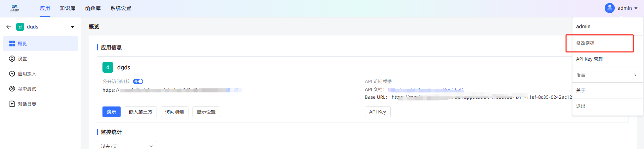Expand the dgds application selector dropdown
The image size is (644, 149).
coord(73,27)
